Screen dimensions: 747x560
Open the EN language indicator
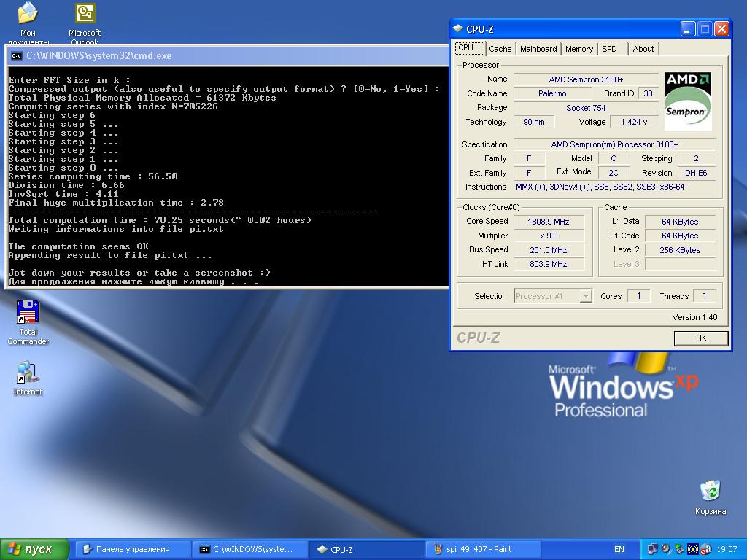point(619,549)
